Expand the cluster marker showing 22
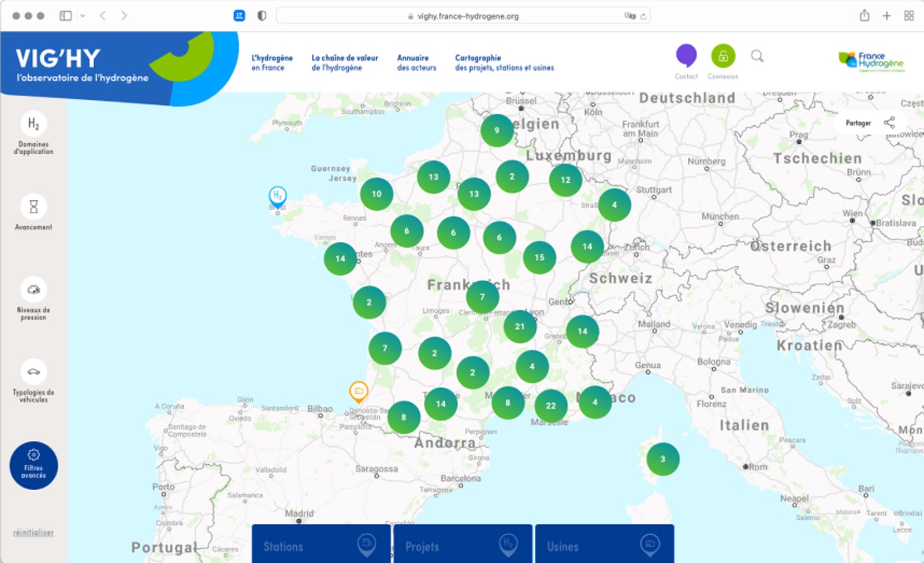Viewport: 924px width, 563px height. pos(551,406)
